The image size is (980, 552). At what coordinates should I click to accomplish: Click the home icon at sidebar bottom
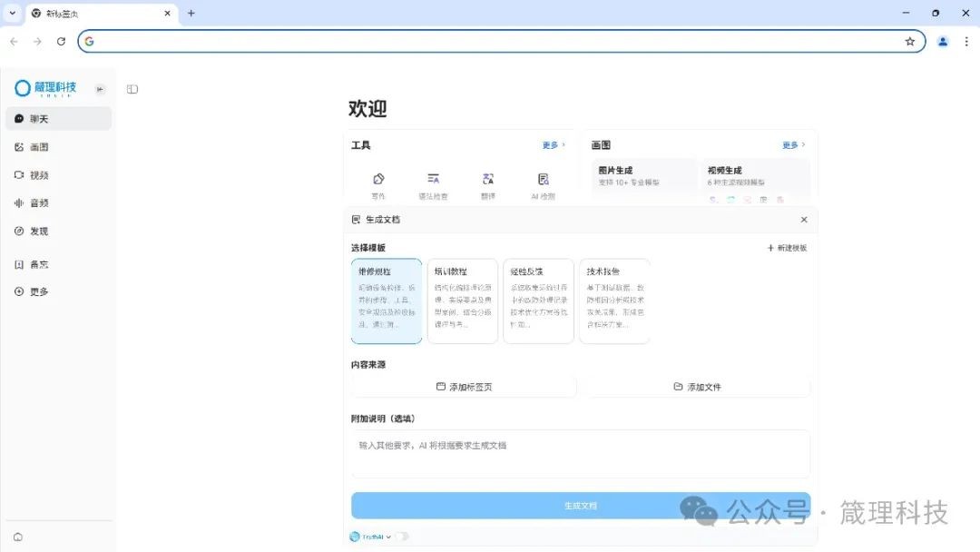coord(18,537)
